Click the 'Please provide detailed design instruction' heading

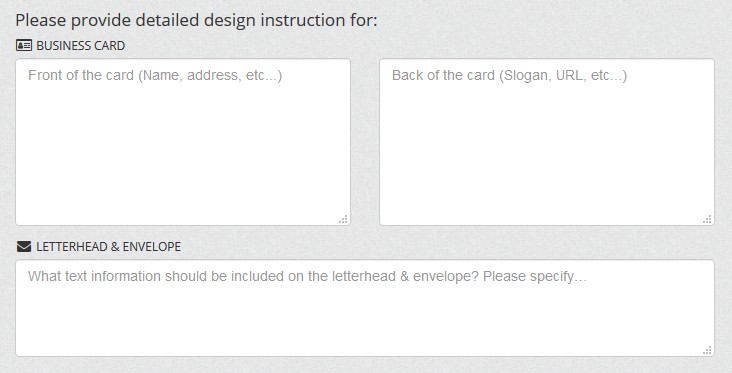pos(196,21)
